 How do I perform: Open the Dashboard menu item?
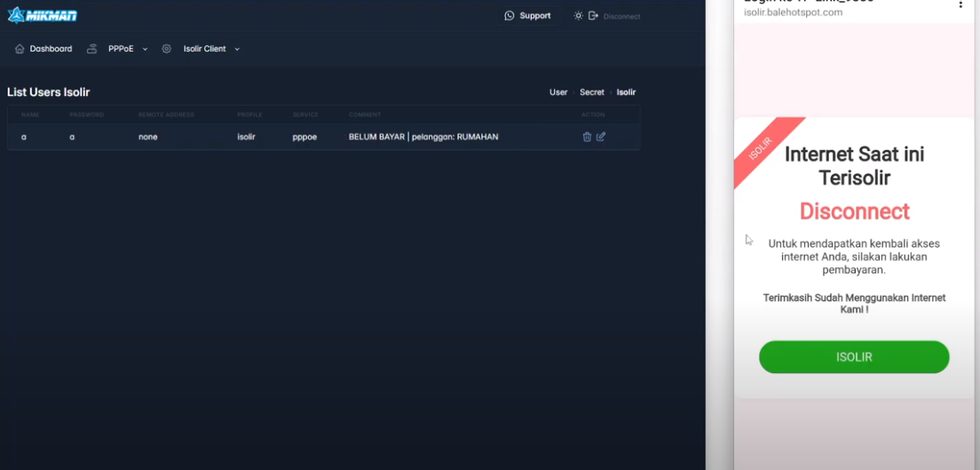pyautogui.click(x=51, y=49)
